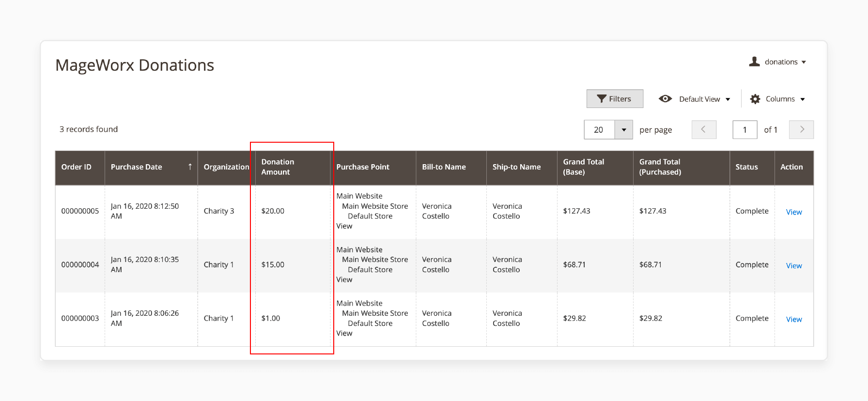The width and height of the screenshot is (868, 401).
Task: Click the $127.43 Grand Total (Base) value
Action: pos(576,211)
